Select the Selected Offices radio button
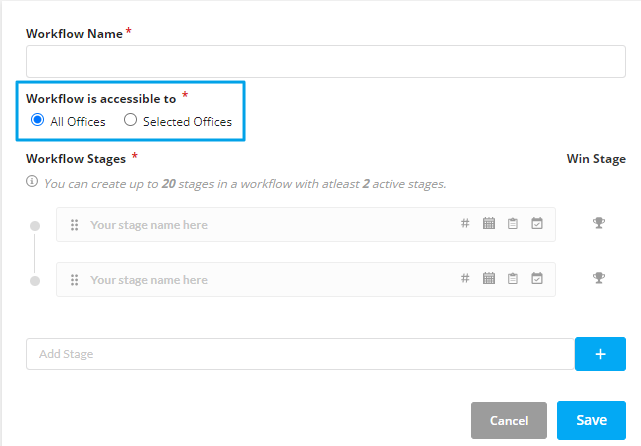The height and width of the screenshot is (446, 641). (x=130, y=120)
